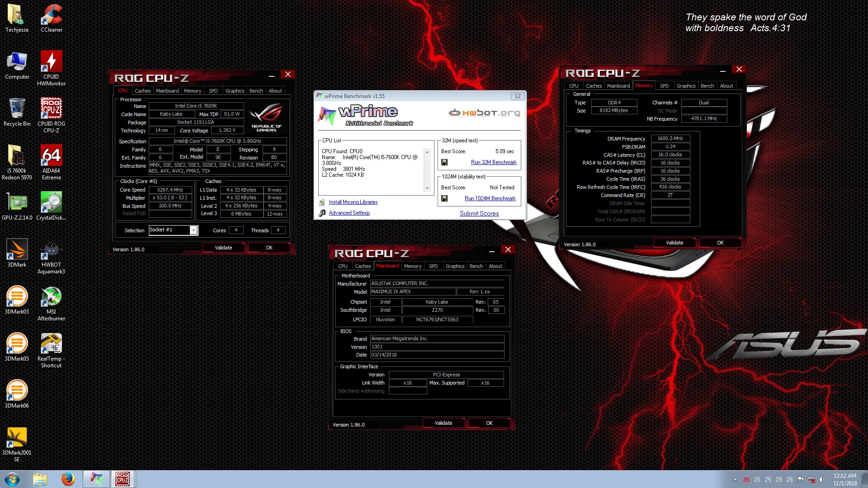Open the volume control in system tray

(x=822, y=479)
